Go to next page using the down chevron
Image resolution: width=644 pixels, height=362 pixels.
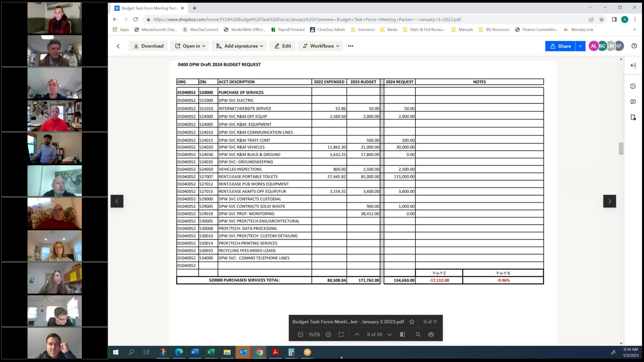coord(390,334)
